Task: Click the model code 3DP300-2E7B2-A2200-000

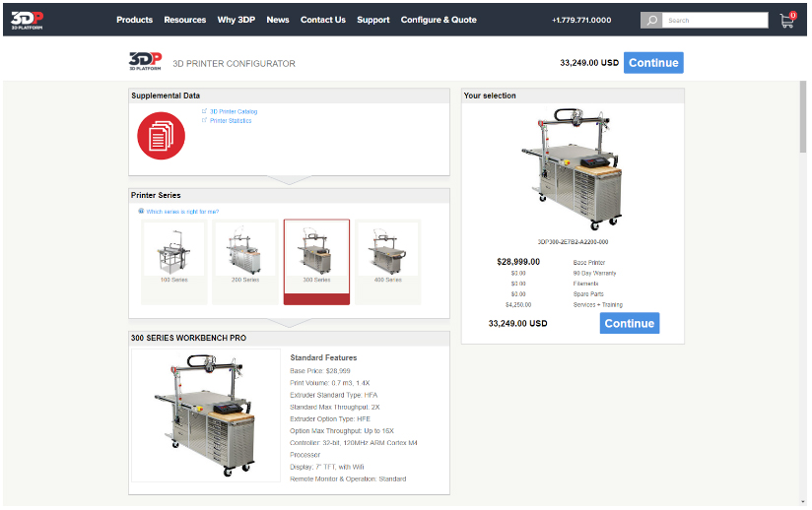Action: coord(573,242)
